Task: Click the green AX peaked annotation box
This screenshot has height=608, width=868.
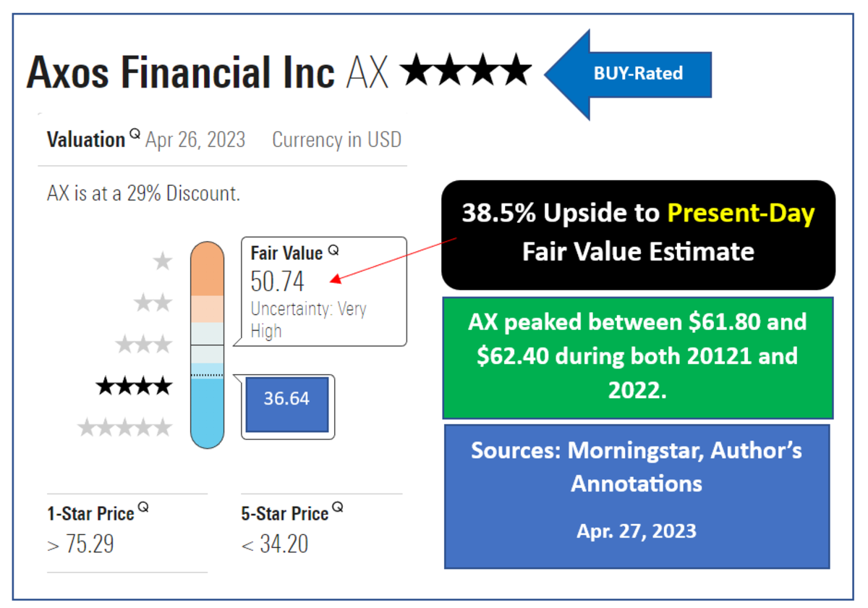Action: pyautogui.click(x=637, y=357)
